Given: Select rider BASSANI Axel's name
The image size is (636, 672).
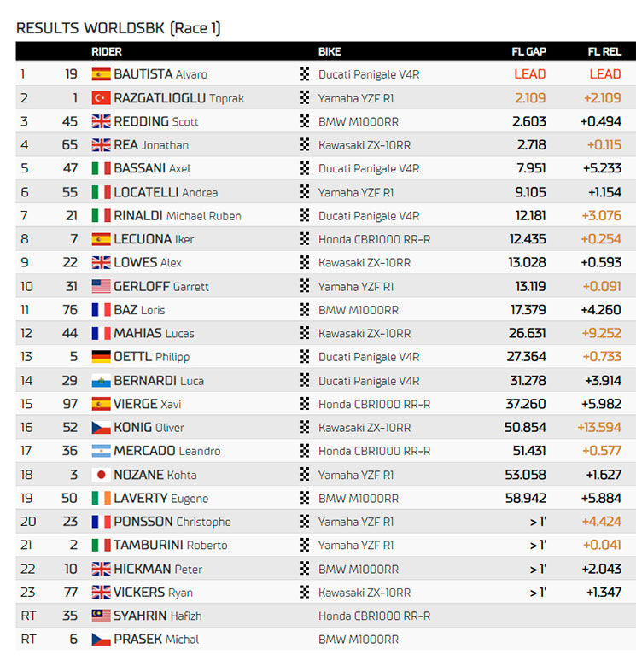Looking at the screenshot, I should coord(152,168).
